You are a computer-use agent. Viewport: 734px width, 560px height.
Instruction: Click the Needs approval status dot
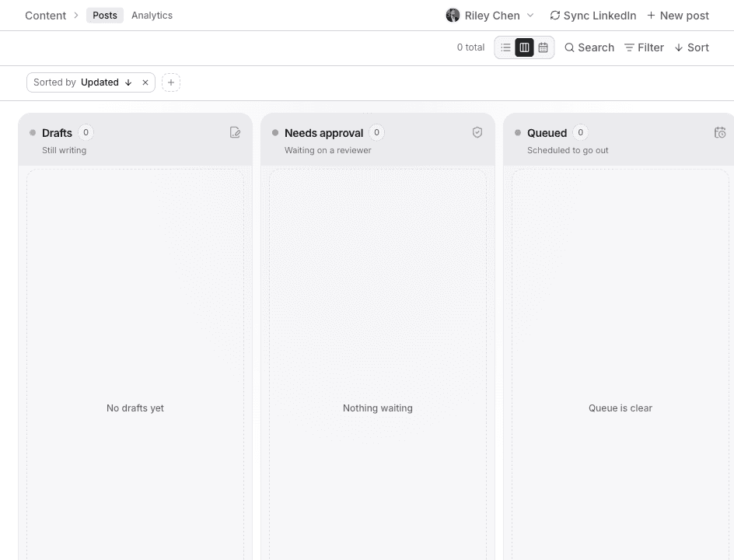[x=275, y=132]
